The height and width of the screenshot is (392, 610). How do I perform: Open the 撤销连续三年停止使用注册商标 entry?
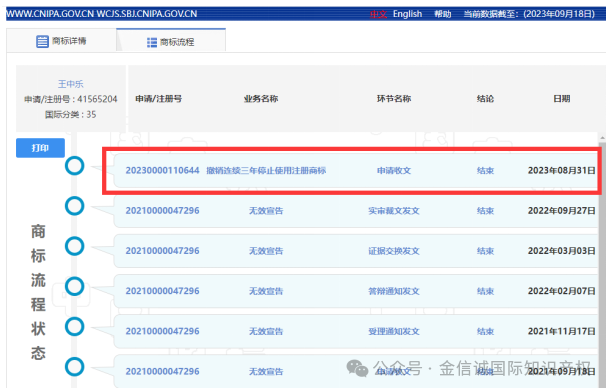coord(266,170)
